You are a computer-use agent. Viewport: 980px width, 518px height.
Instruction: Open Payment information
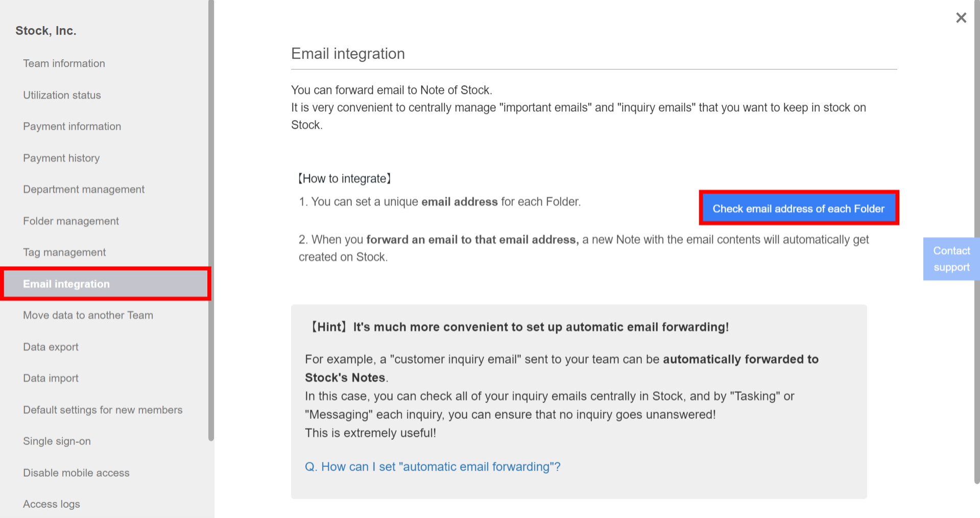click(71, 126)
